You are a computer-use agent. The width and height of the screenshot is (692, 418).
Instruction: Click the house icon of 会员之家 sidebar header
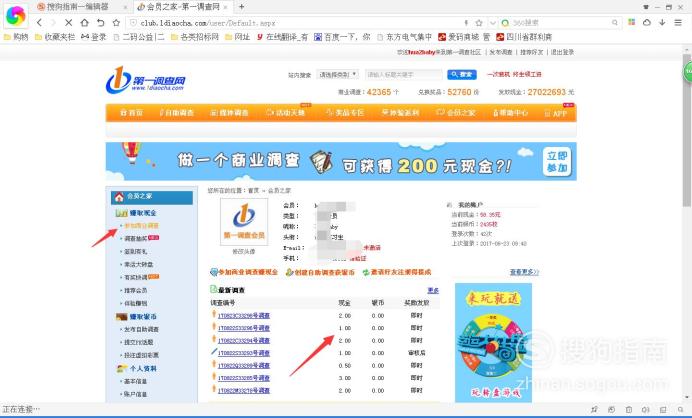(119, 197)
